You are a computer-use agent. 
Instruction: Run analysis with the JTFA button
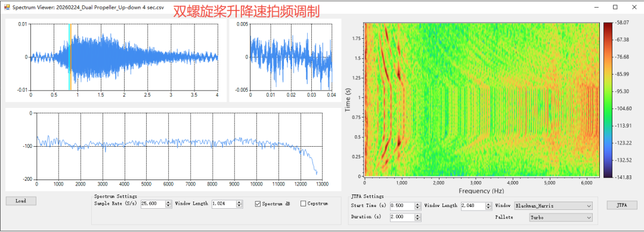(x=622, y=205)
